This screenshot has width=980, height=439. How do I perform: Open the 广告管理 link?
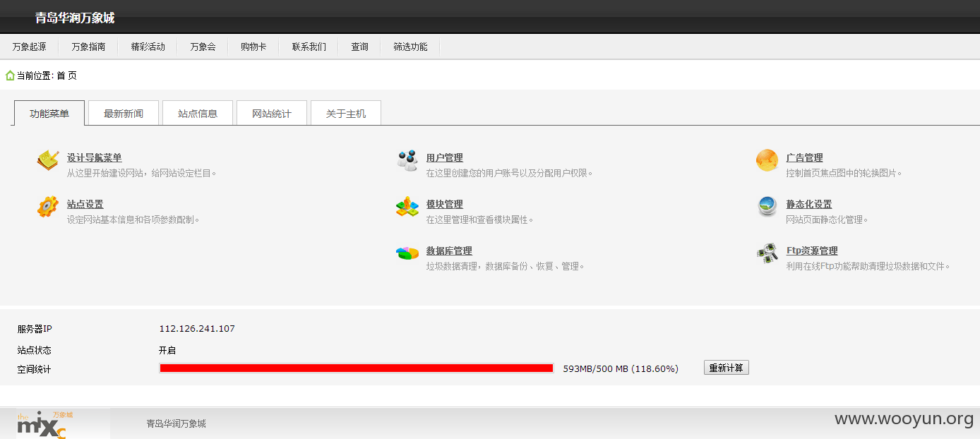click(x=805, y=158)
